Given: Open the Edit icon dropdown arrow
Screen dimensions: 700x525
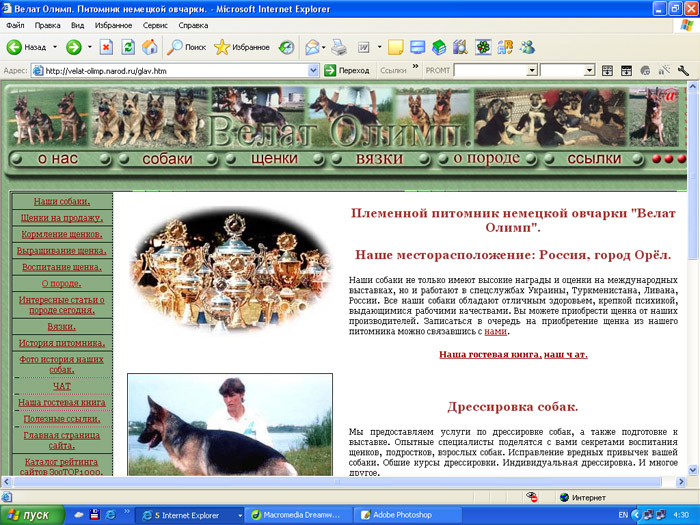Looking at the screenshot, I should point(379,47).
